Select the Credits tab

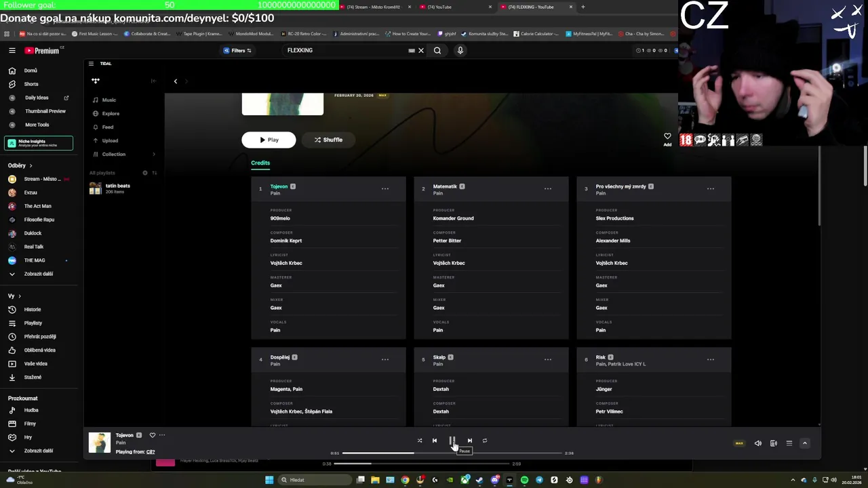pyautogui.click(x=260, y=163)
